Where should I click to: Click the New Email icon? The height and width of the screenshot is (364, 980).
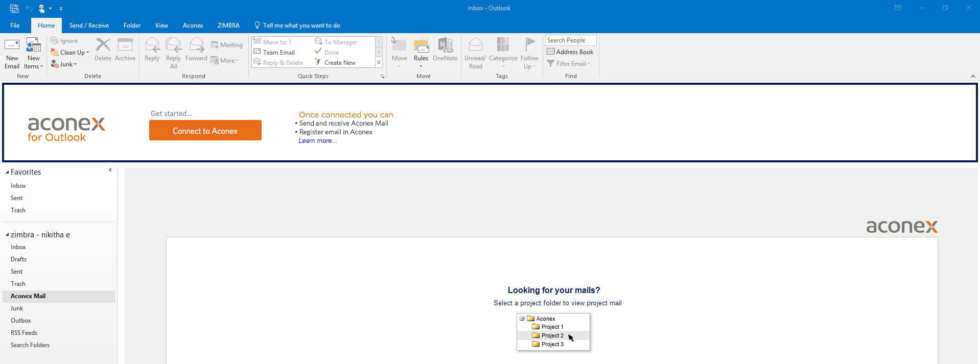(x=12, y=45)
